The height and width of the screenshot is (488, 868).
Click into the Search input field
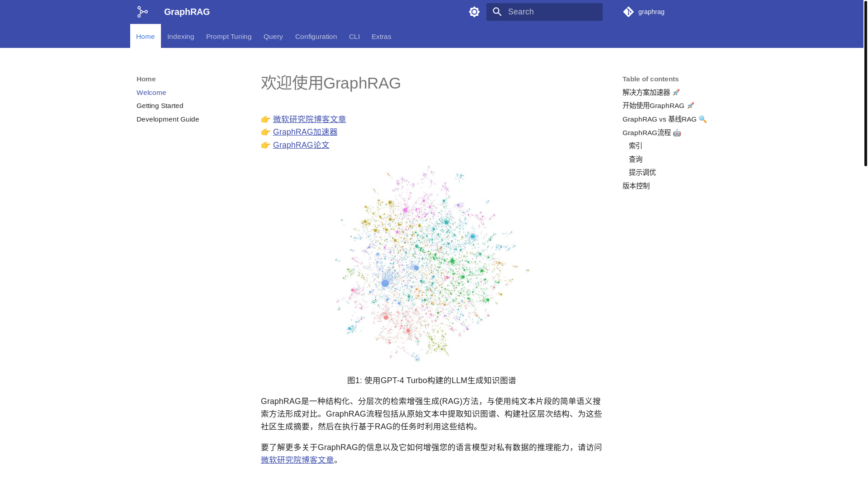tap(544, 12)
